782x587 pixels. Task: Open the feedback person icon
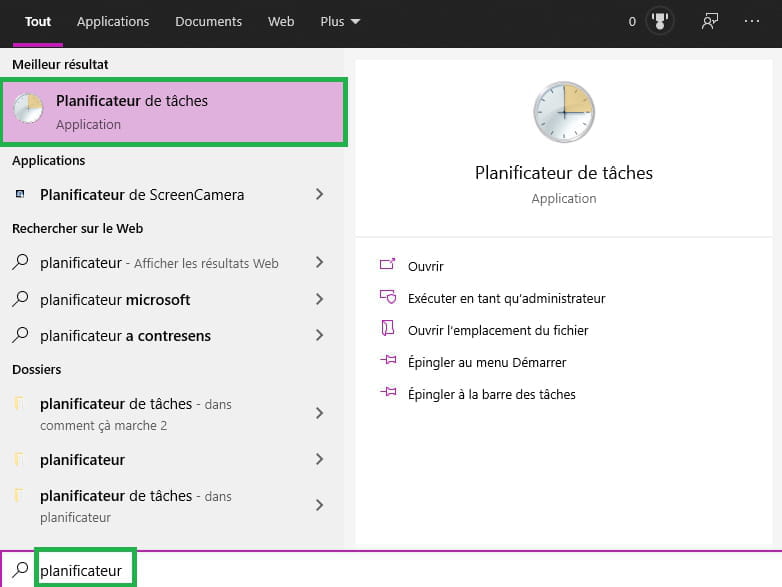(710, 21)
